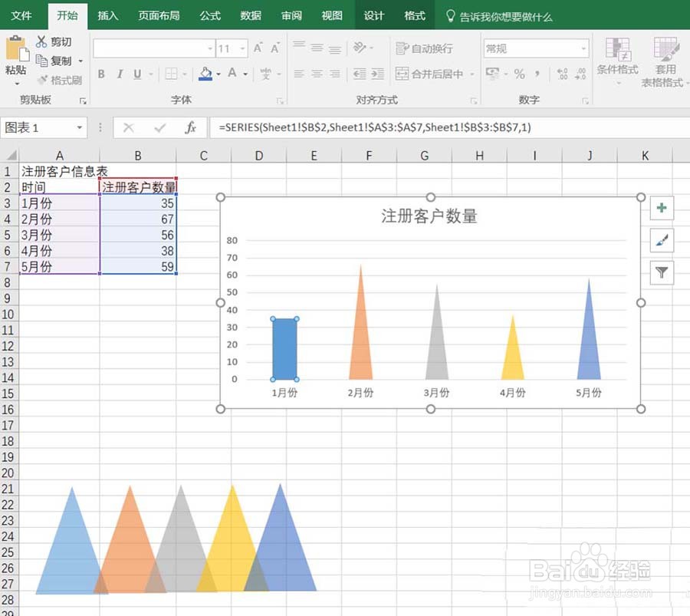Click the Insert Function fx icon
The image size is (690, 616).
pyautogui.click(x=190, y=127)
